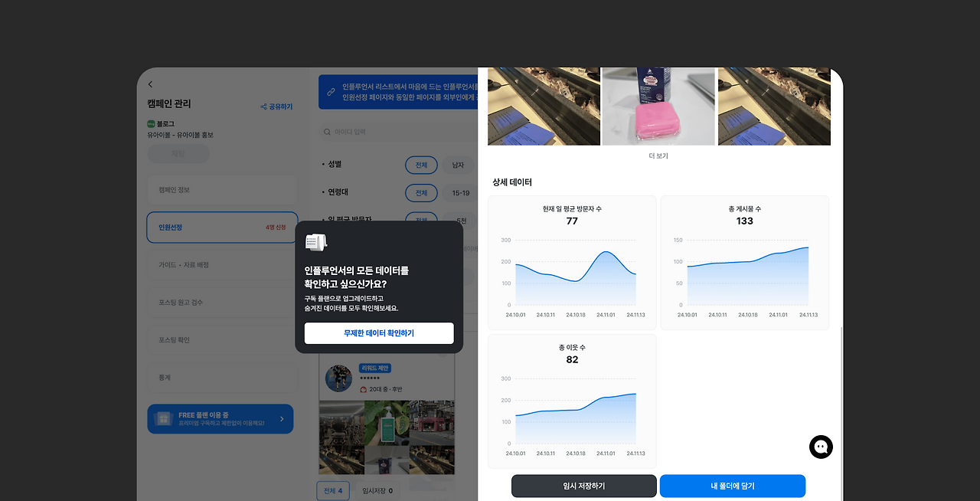Select 남자 for the 성별 filter
This screenshot has width=980, height=501.
tap(458, 165)
